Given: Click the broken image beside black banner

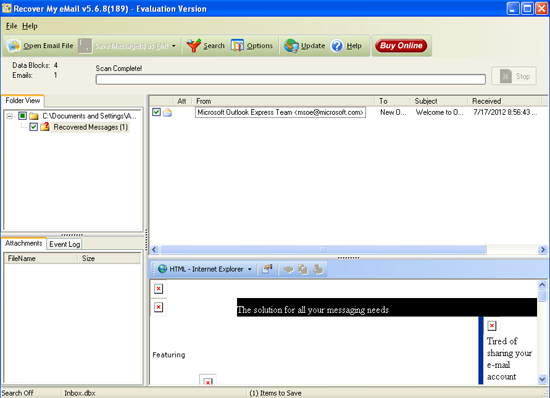Looking at the screenshot, I should coord(159,307).
